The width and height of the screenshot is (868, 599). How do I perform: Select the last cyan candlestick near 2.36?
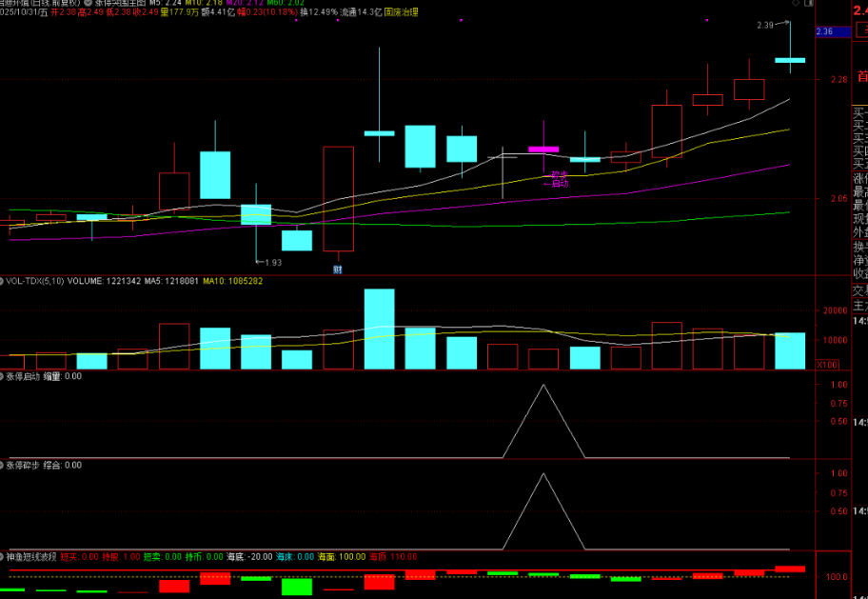coord(789,60)
